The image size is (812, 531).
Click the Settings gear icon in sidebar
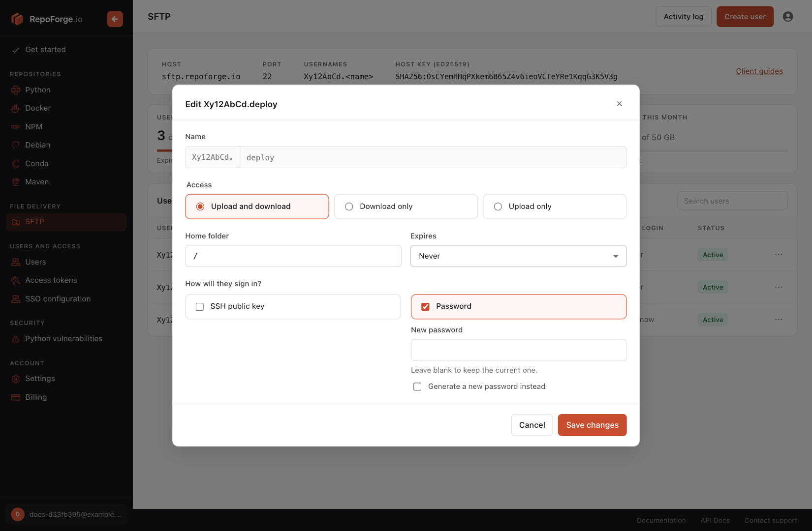click(x=16, y=379)
